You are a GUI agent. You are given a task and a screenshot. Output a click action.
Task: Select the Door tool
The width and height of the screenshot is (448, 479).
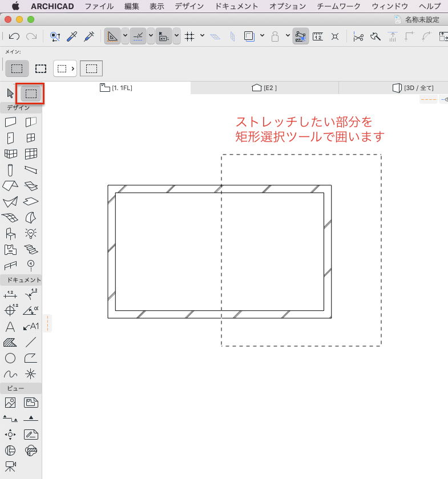point(10,138)
